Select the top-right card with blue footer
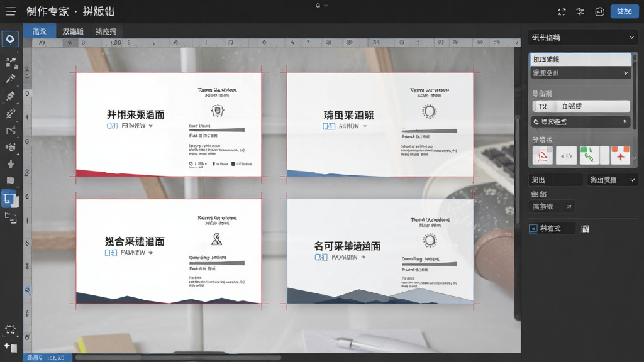This screenshot has width=644, height=362. [380, 125]
